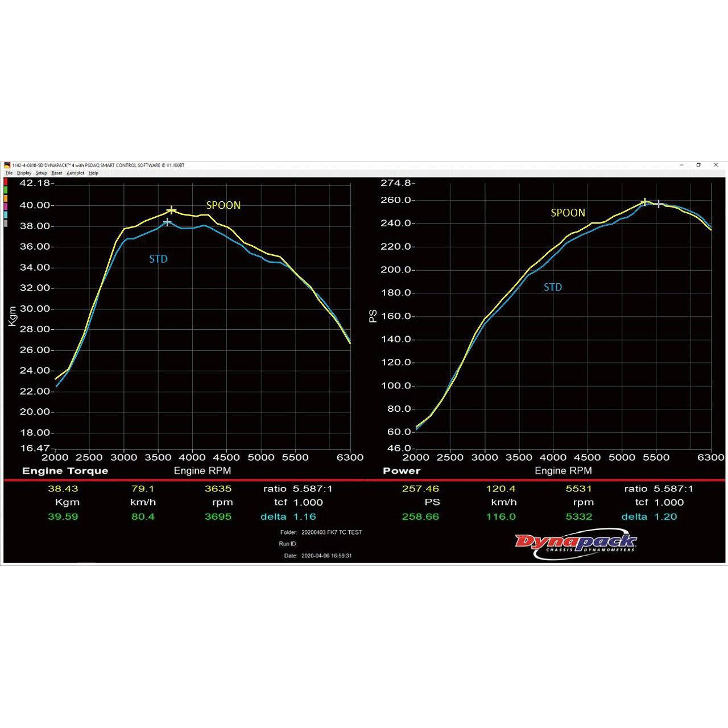This screenshot has width=728, height=728.
Task: Click the Dynapack logo
Action: pyautogui.click(x=576, y=544)
